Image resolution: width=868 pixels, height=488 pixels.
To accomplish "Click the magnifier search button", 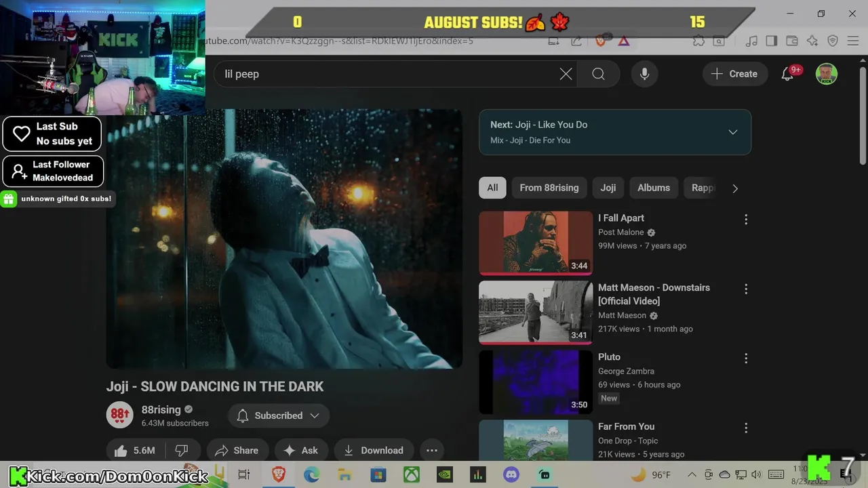I will 598,74.
